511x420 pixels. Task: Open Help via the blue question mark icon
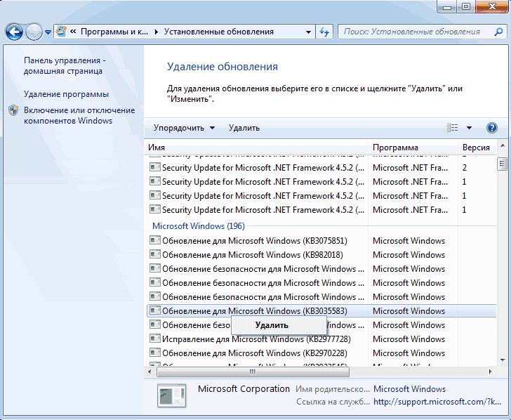pyautogui.click(x=491, y=128)
